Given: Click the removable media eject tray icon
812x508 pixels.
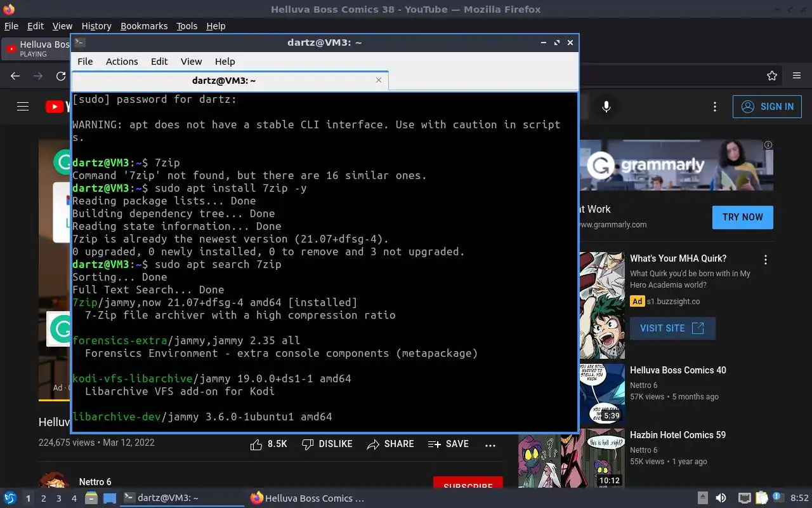Looking at the screenshot, I should (x=703, y=498).
